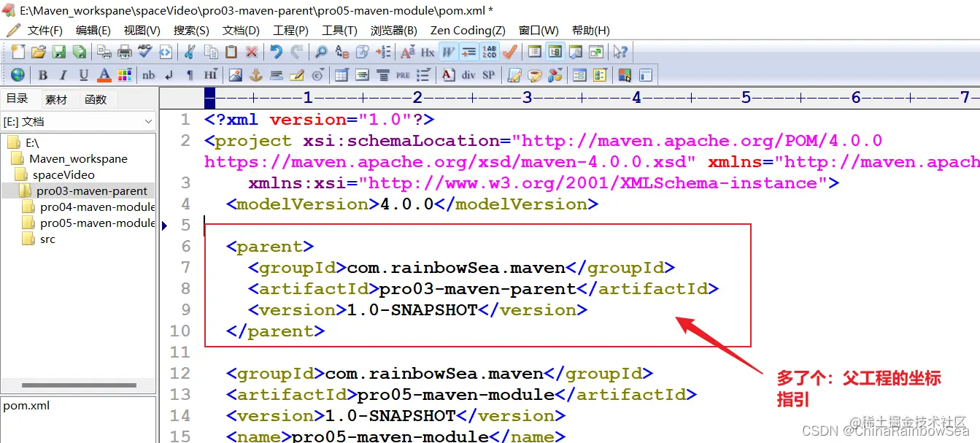Insert non-breaking space with nb icon
The image size is (980, 443).
[149, 74]
